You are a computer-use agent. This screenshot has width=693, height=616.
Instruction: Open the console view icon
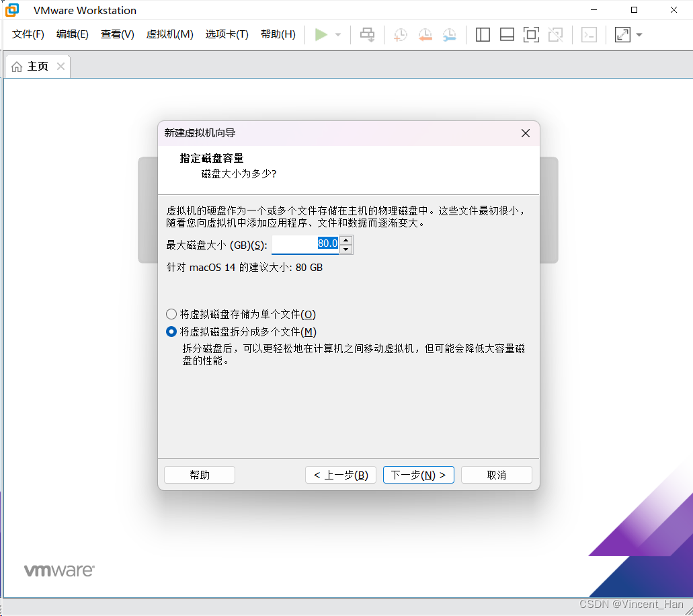tap(589, 34)
